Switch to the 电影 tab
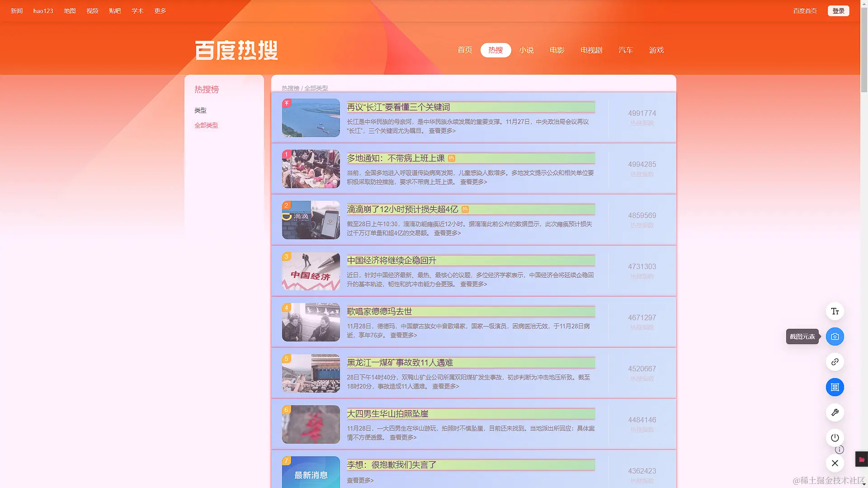Screen dimensions: 868x488 click(557, 50)
